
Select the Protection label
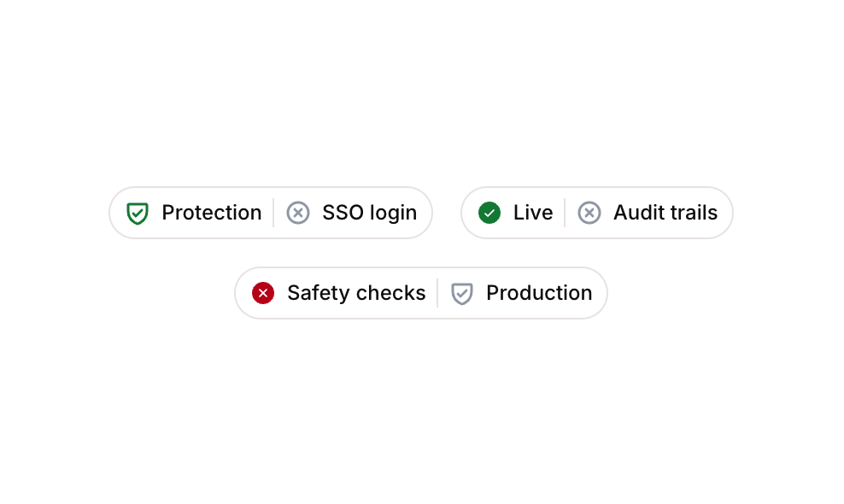tap(212, 213)
